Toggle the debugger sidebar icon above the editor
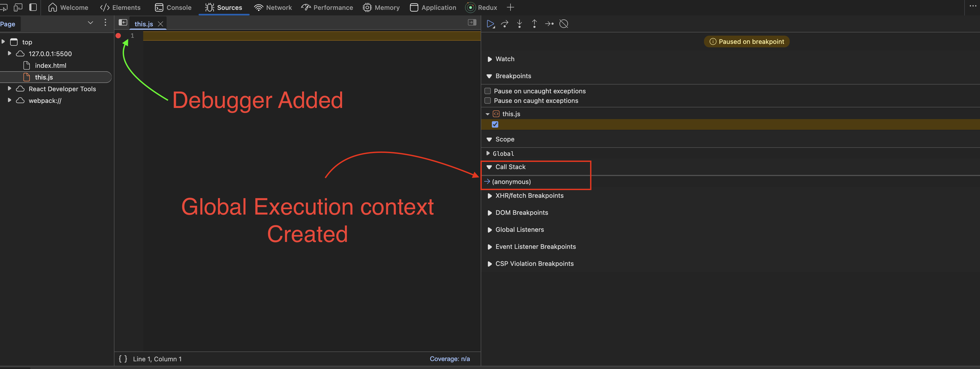Viewport: 980px width, 369px height. click(x=472, y=22)
